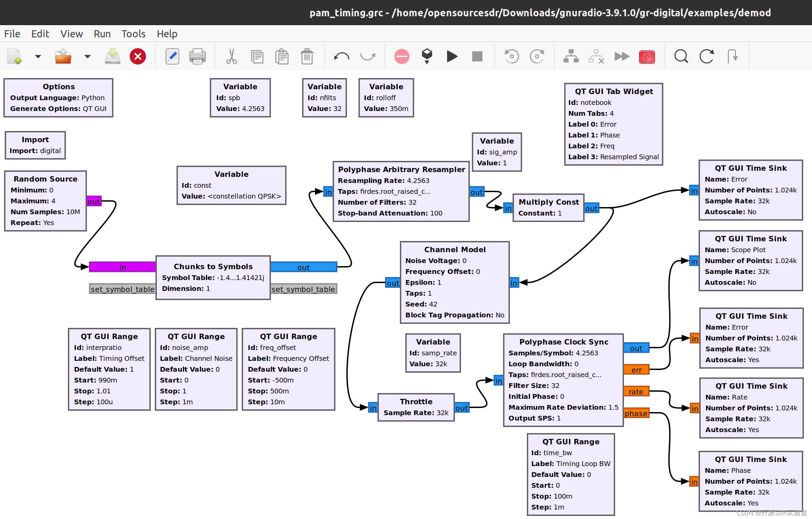Click the red errors minus icon
812x519 pixels.
[402, 56]
